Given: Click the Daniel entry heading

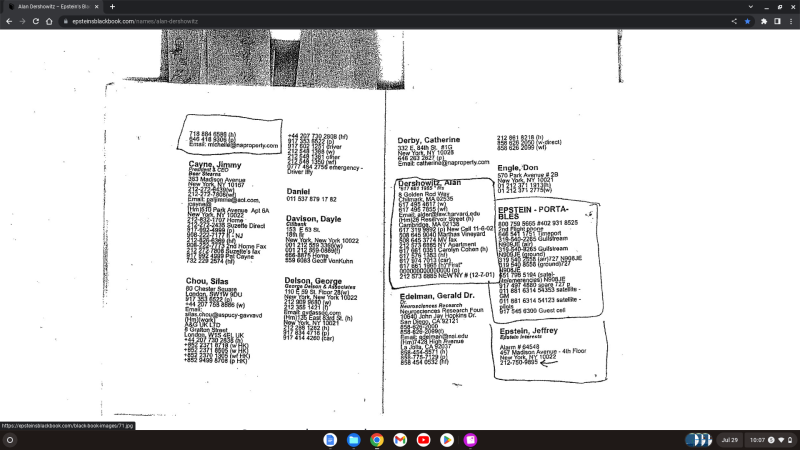Looking at the screenshot, I should pos(298,191).
